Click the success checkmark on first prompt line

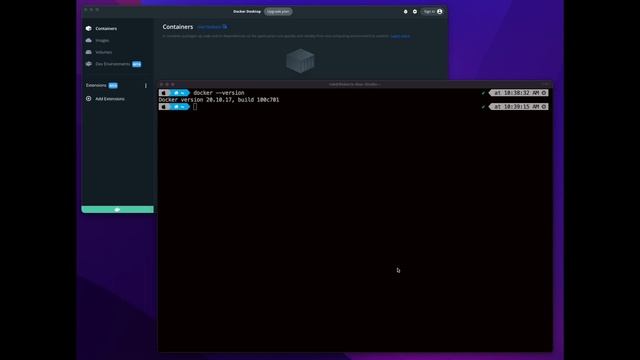point(483,93)
